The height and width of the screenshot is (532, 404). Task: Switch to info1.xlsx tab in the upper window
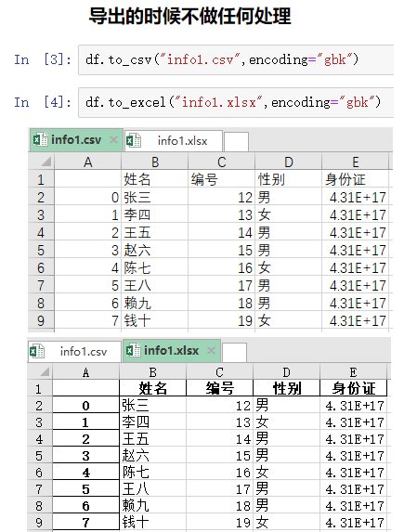coord(174,140)
